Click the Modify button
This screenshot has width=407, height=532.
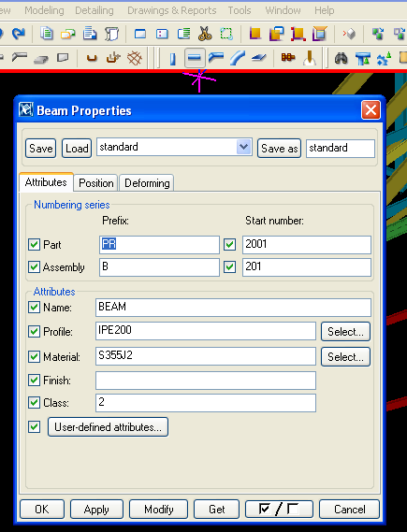(158, 509)
